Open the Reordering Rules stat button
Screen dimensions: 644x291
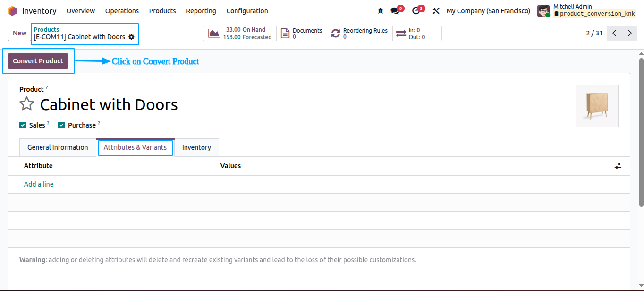coord(360,34)
